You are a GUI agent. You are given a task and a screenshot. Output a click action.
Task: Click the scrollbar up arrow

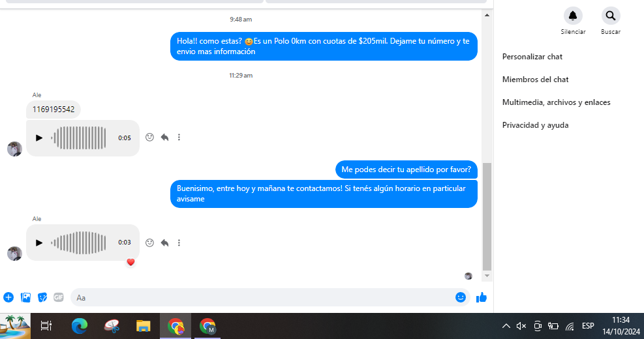487,15
